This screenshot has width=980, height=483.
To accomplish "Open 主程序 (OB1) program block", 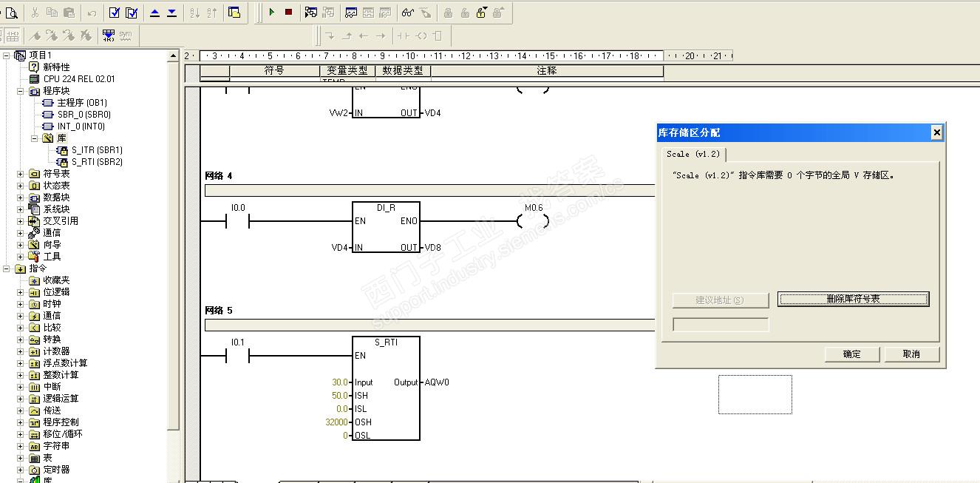I will (x=81, y=103).
